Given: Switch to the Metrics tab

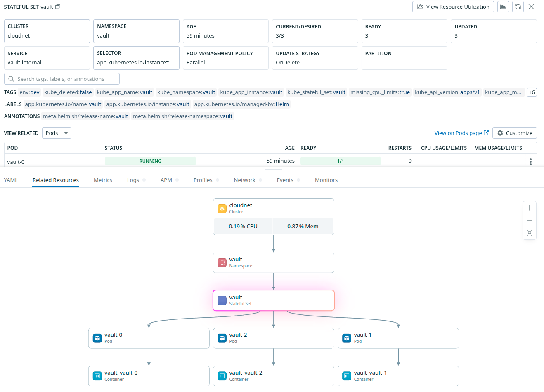Looking at the screenshot, I should 103,180.
